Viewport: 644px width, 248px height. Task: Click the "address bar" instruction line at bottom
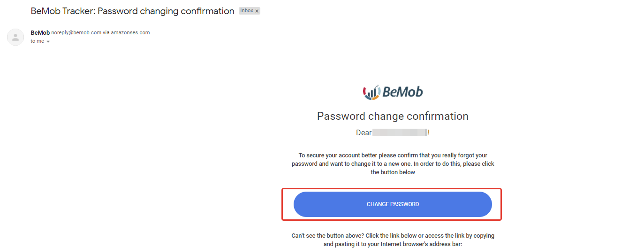point(393,244)
